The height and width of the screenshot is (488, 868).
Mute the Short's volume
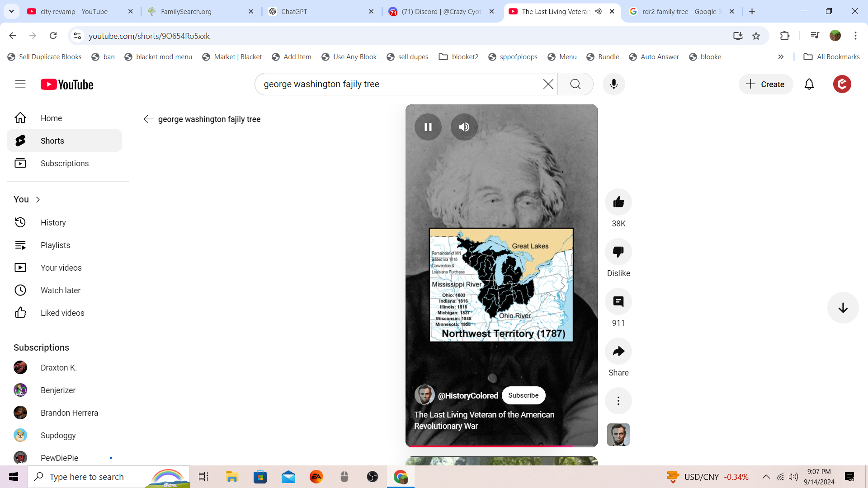[x=464, y=127]
